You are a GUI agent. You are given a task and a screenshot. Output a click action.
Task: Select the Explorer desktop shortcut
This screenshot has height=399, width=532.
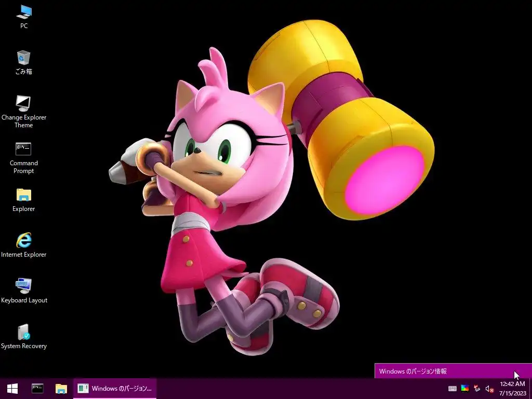[24, 199]
